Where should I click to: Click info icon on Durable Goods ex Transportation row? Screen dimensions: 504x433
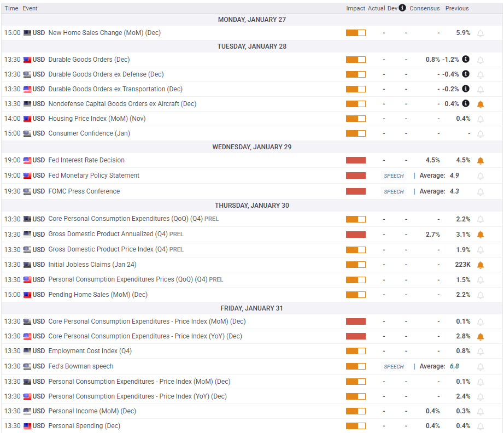pos(465,89)
